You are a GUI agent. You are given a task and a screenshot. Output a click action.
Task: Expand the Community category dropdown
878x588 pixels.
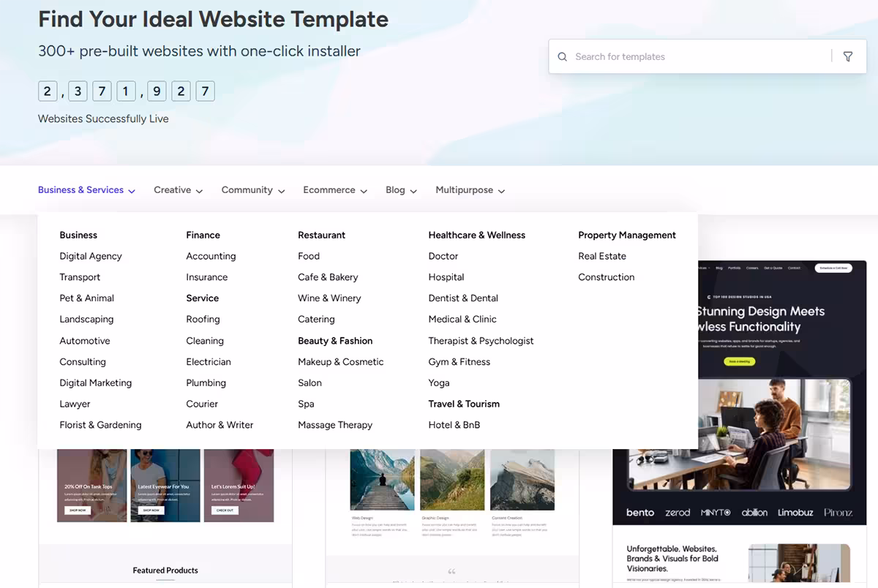click(253, 190)
